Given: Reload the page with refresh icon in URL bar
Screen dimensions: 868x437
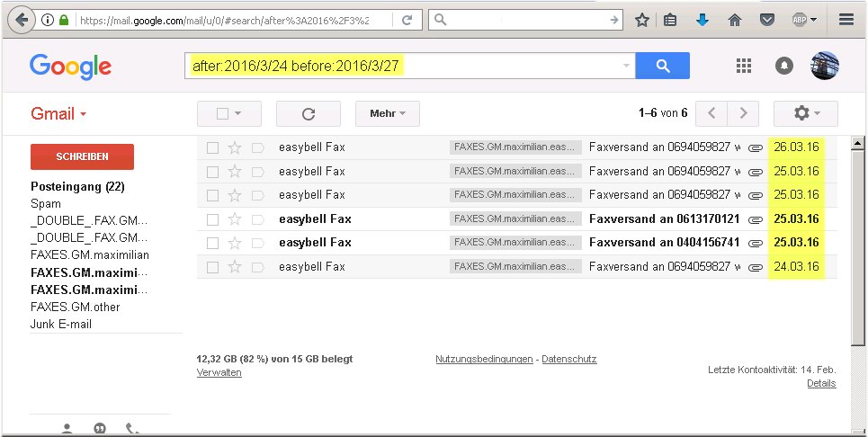Looking at the screenshot, I should (x=407, y=21).
